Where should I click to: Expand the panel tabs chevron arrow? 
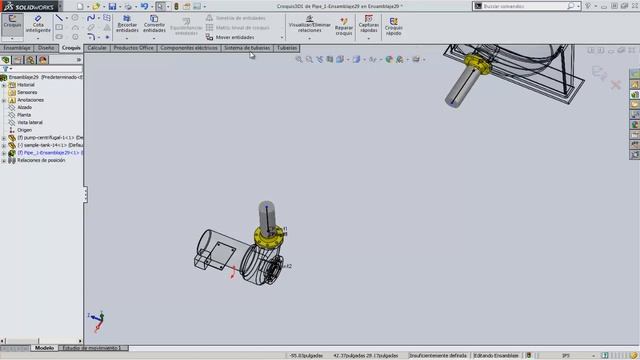[x=79, y=60]
